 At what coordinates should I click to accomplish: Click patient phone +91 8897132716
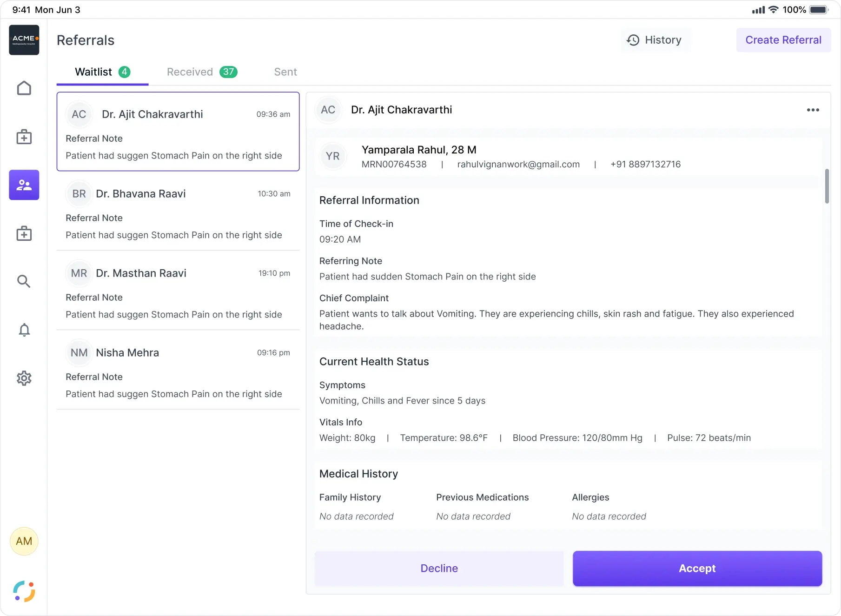[x=645, y=165]
